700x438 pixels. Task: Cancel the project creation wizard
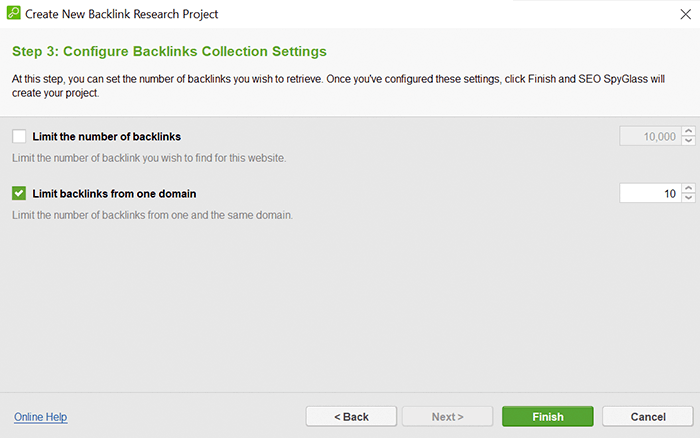(x=648, y=417)
